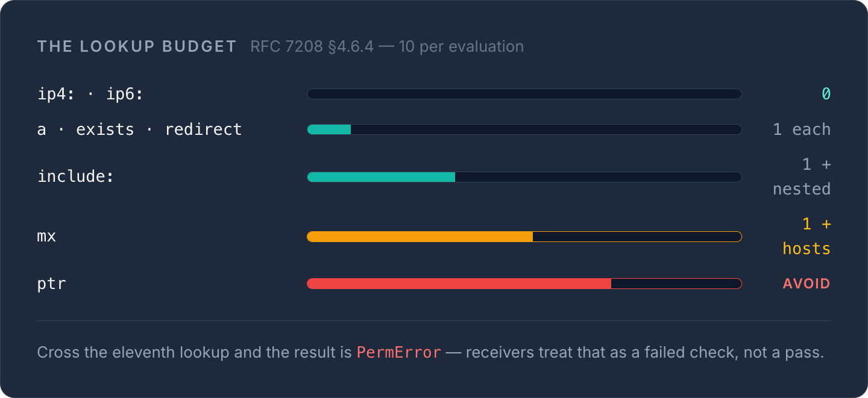868x398 pixels.
Task: Click the "1 each" cost value
Action: pyautogui.click(x=802, y=129)
